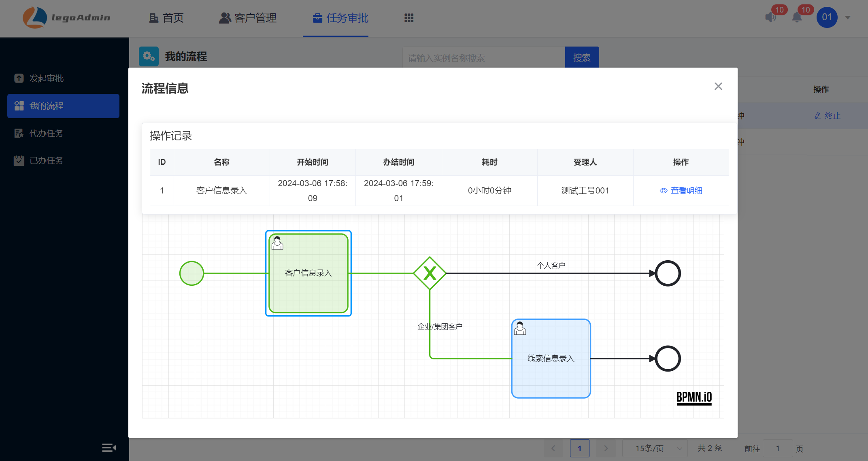
Task: Click the user avatar labeled 01
Action: coord(827,17)
